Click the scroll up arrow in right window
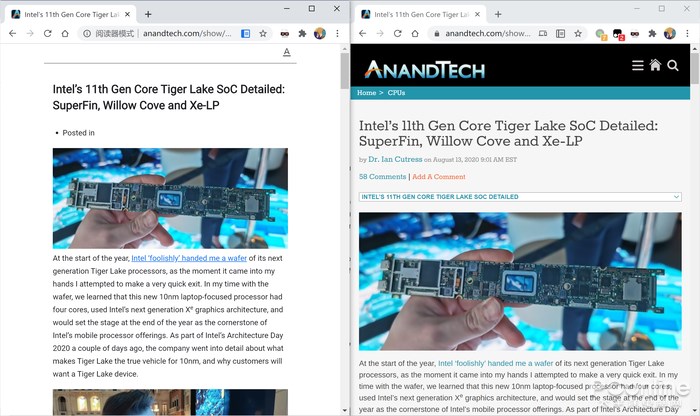 coord(695,47)
